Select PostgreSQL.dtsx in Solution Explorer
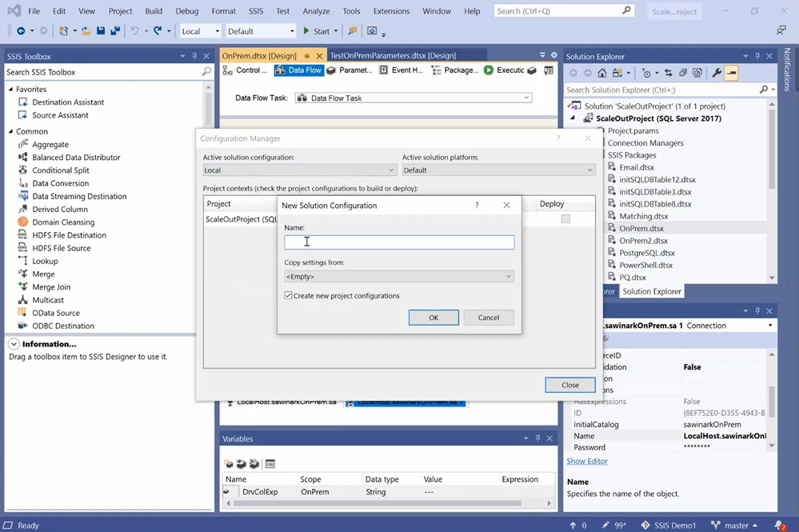This screenshot has height=532, width=799. click(647, 253)
